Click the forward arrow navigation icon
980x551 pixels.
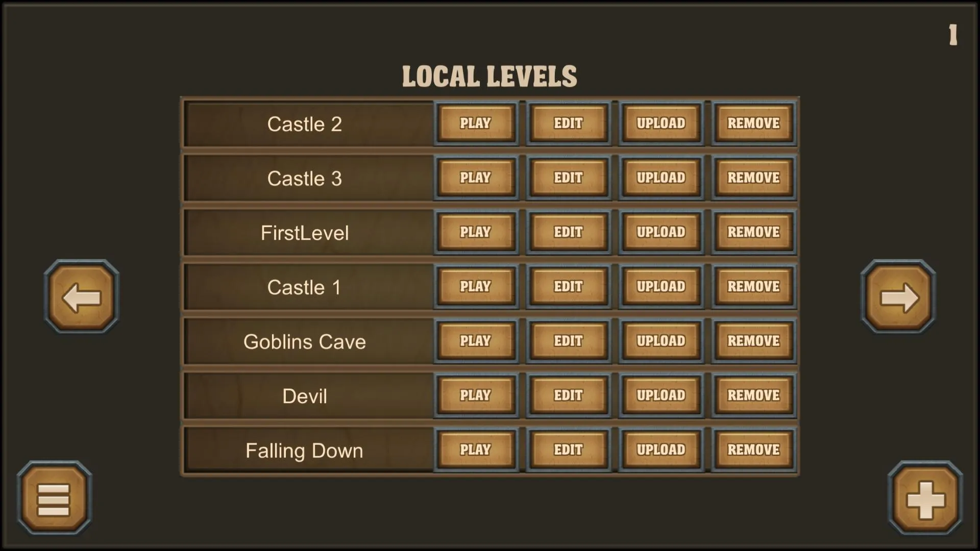(x=898, y=297)
